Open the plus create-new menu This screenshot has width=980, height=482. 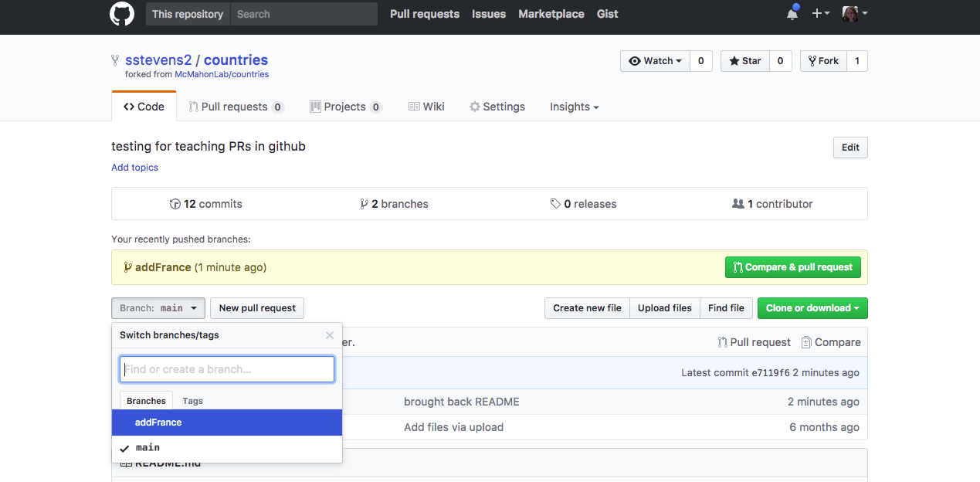820,14
